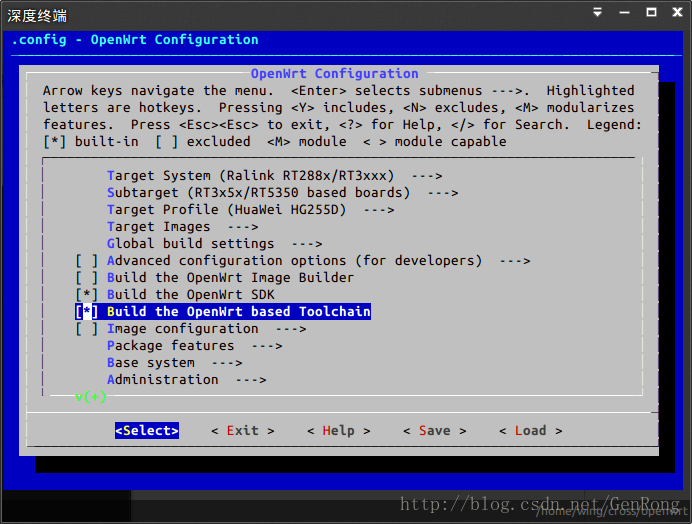Screen dimensions: 692x524
Task: Minimize the terminal window
Action: click(x=624, y=12)
